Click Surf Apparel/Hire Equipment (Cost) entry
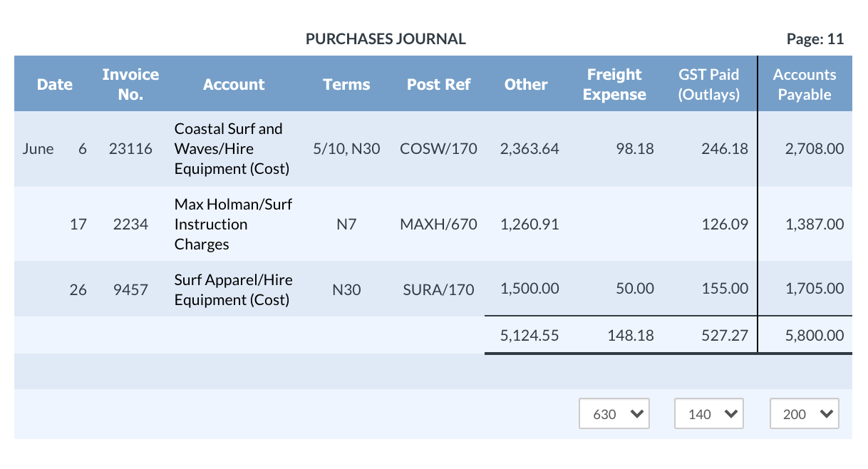This screenshot has width=868, height=469. pyautogui.click(x=234, y=289)
